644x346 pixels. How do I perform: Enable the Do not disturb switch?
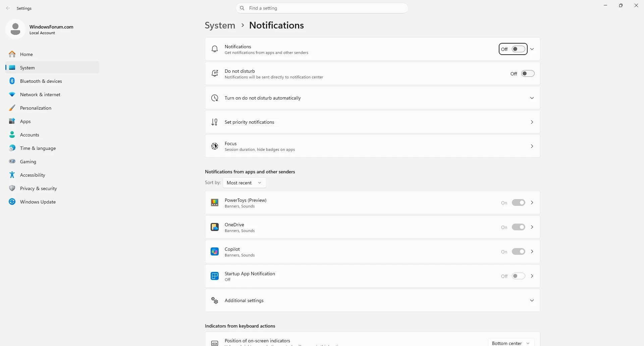tap(528, 73)
